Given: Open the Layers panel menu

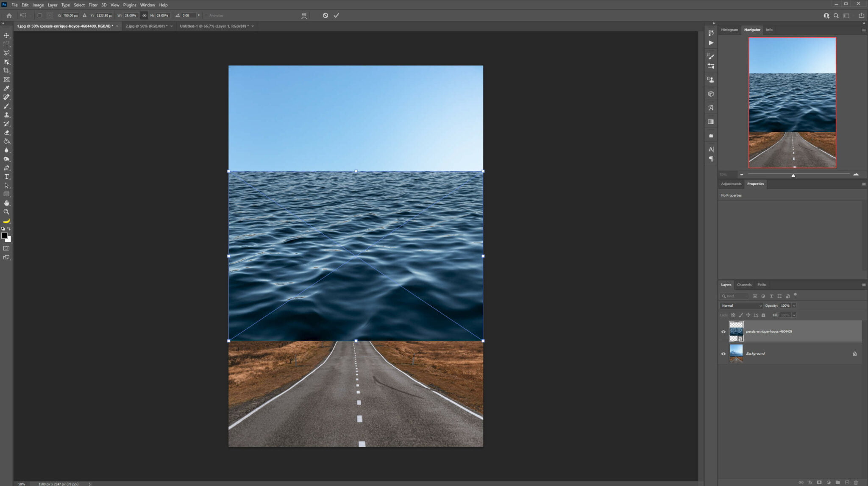Looking at the screenshot, I should (864, 284).
